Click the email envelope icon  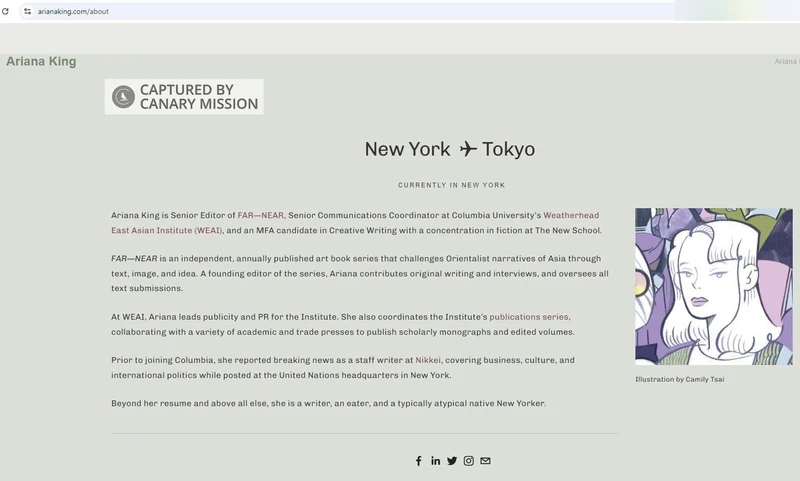(x=485, y=461)
